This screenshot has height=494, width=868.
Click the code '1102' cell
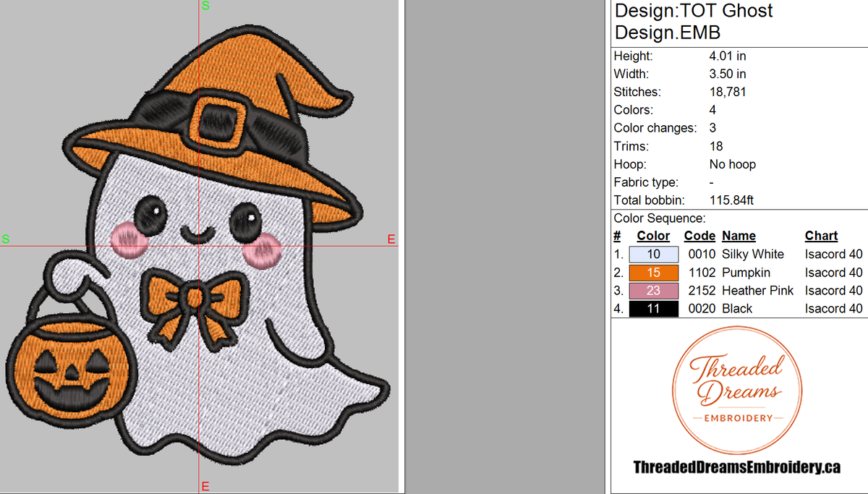click(701, 273)
